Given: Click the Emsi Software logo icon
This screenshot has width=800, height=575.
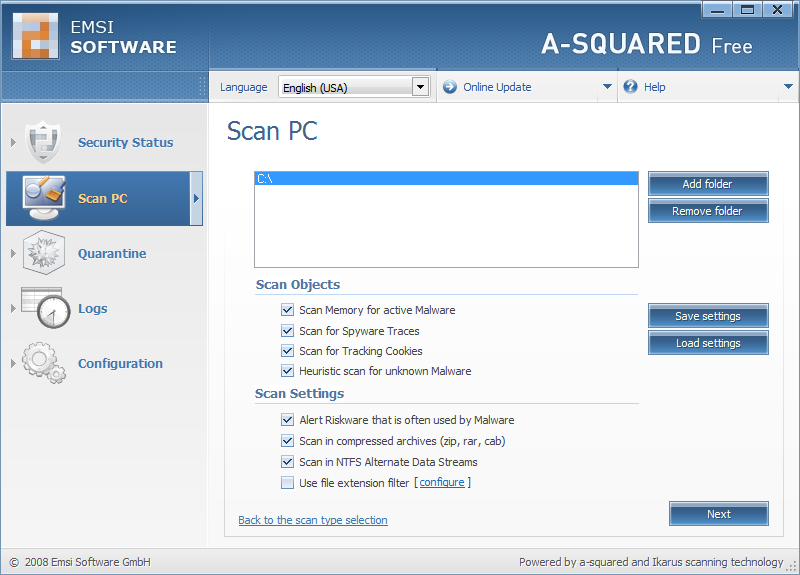Looking at the screenshot, I should [35, 36].
